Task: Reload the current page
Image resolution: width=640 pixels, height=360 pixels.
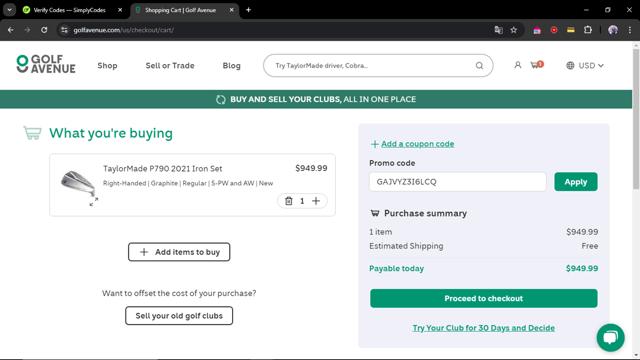Action: (x=44, y=30)
